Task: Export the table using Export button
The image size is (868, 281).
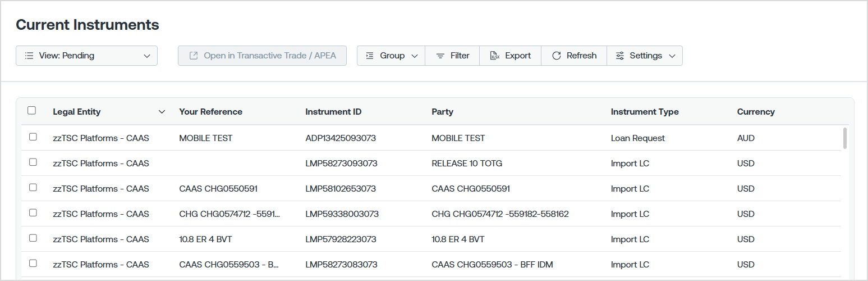Action: point(511,56)
